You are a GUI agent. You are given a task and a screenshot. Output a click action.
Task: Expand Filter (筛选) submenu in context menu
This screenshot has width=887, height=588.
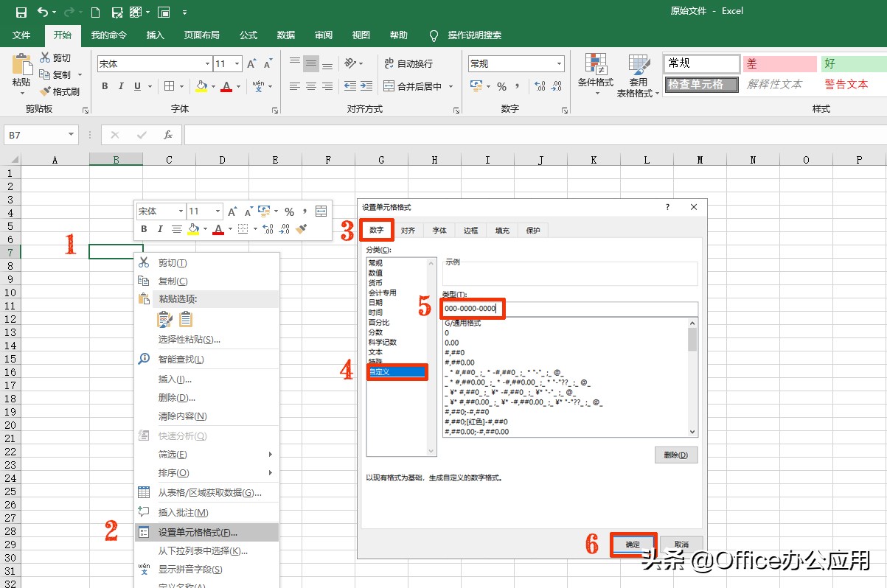click(271, 454)
